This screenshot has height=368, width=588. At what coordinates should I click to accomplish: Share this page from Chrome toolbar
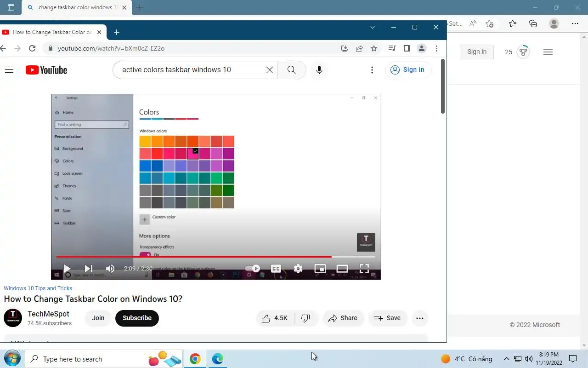(x=359, y=48)
